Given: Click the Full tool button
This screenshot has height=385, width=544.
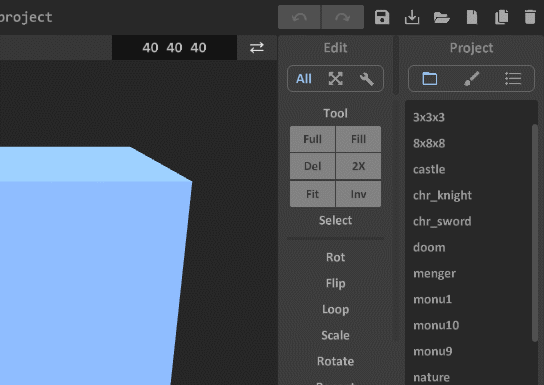Looking at the screenshot, I should (313, 139).
